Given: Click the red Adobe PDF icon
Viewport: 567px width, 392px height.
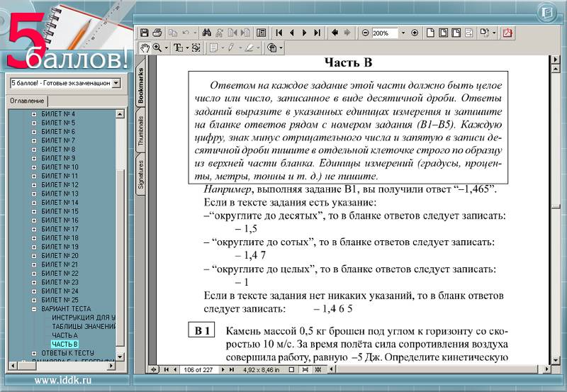Looking at the screenshot, I should click(507, 33).
